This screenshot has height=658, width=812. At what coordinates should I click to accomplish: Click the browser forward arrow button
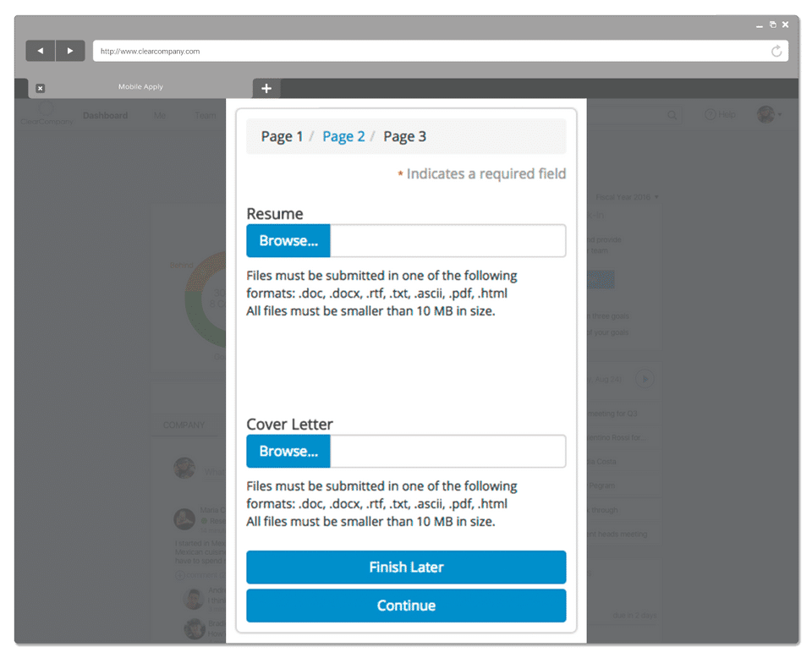click(70, 51)
